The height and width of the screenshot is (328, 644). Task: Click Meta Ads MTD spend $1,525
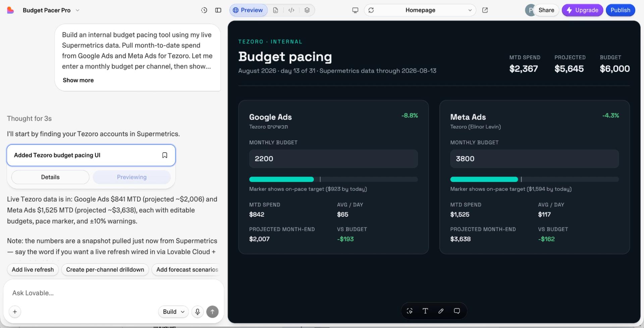click(460, 215)
